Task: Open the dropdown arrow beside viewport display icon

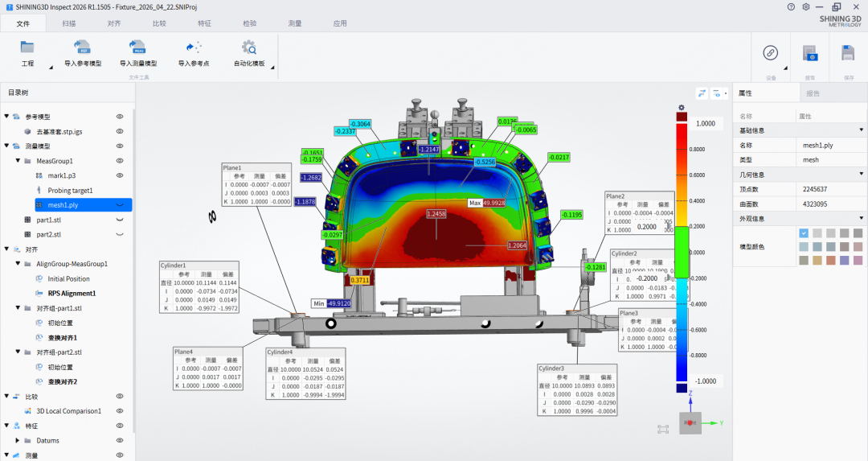Action: point(726,93)
